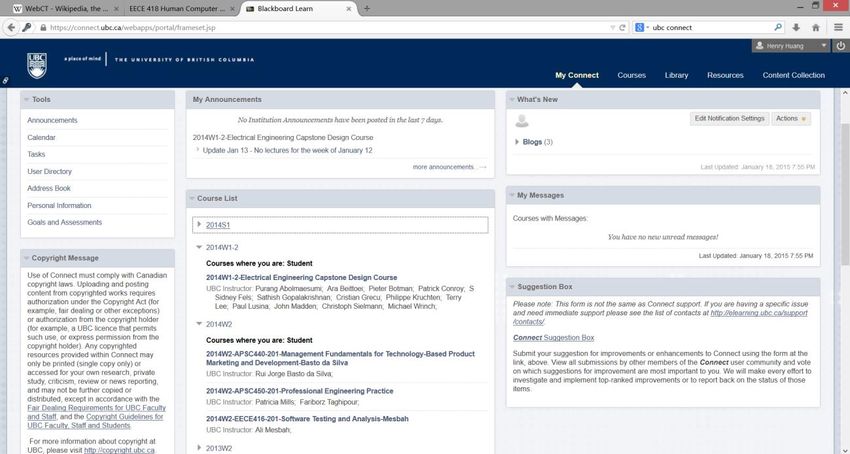
Task: Close the WebCT Wikipedia tab
Action: (116, 9)
